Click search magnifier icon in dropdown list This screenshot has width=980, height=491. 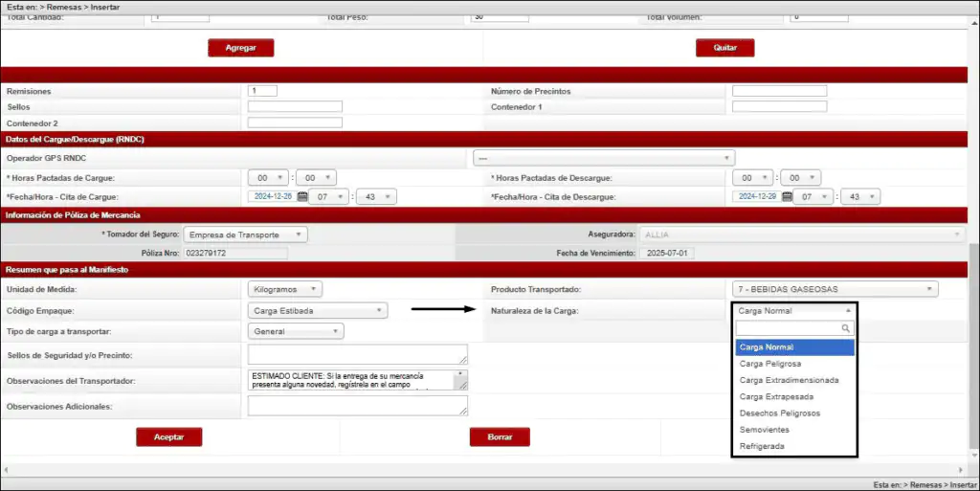(845, 328)
